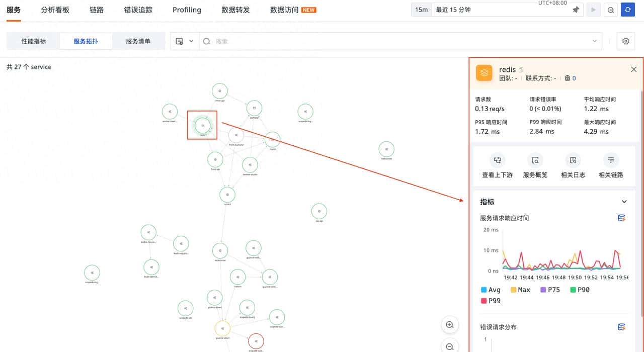Open the filter icon dropdown

tap(185, 41)
